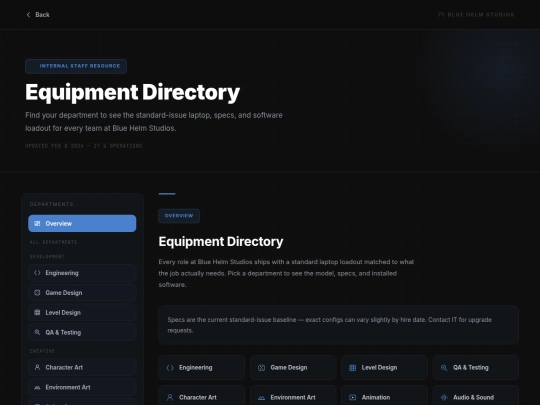The image size is (540, 405).
Task: Click the All Departments sidebar label
Action: 53,242
